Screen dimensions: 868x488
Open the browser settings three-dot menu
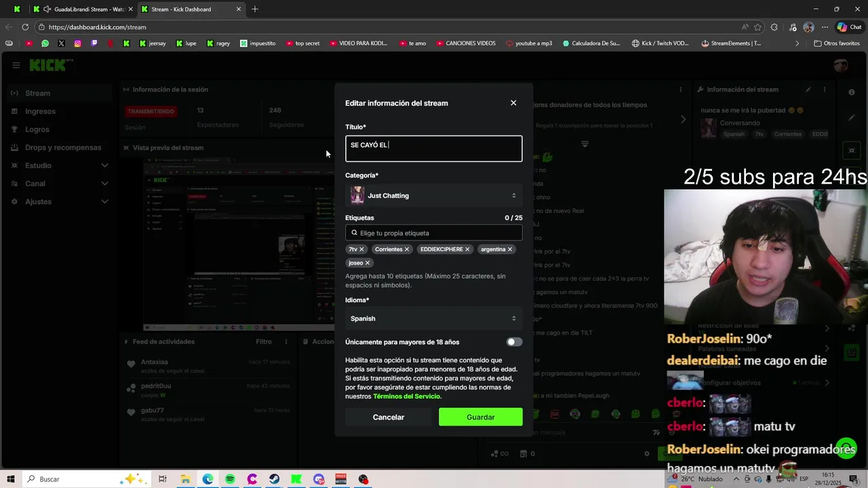pos(825,27)
